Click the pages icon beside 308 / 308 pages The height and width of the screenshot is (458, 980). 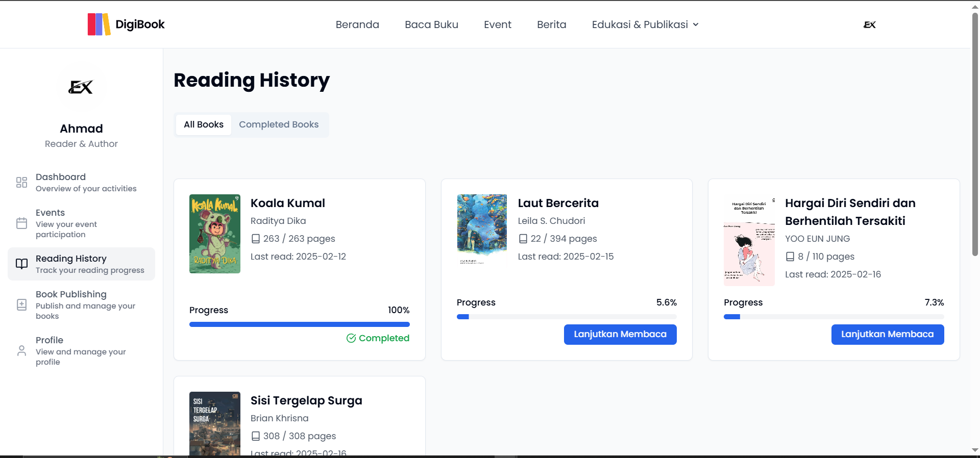click(256, 436)
